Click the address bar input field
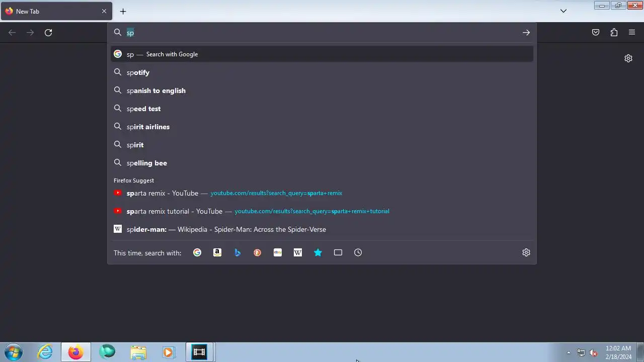Image resolution: width=644 pixels, height=362 pixels. (x=322, y=32)
